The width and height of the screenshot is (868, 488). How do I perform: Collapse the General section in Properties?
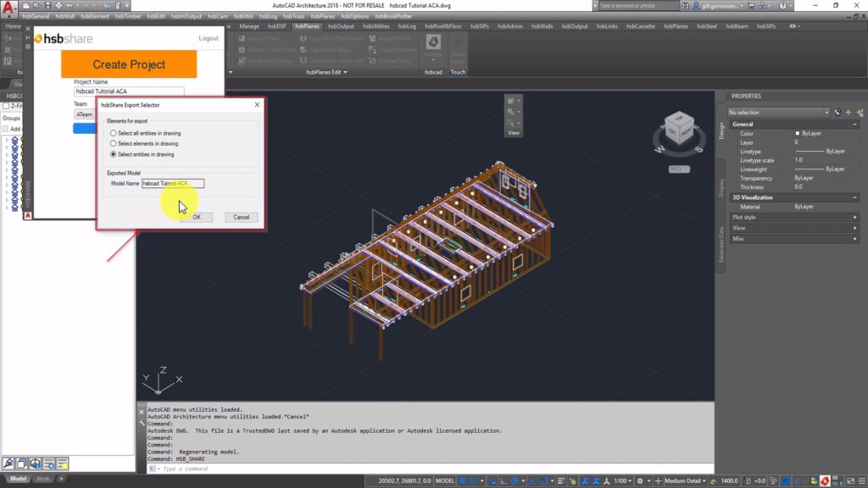coord(854,125)
